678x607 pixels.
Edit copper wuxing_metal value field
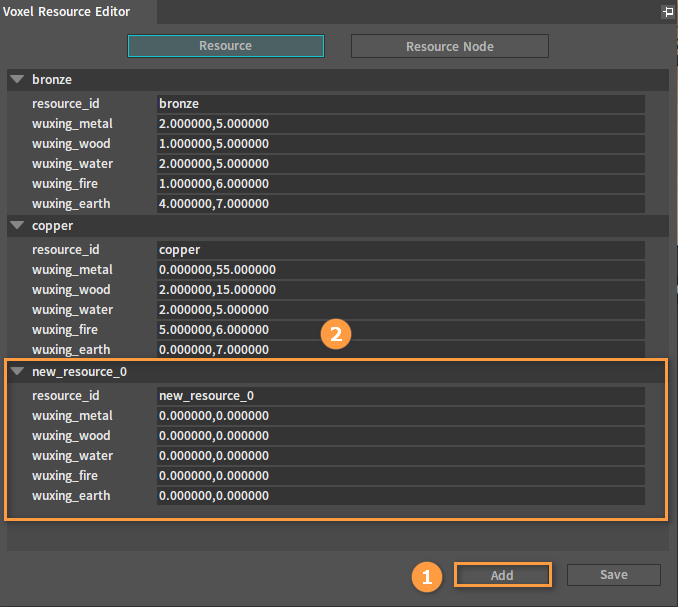point(401,270)
